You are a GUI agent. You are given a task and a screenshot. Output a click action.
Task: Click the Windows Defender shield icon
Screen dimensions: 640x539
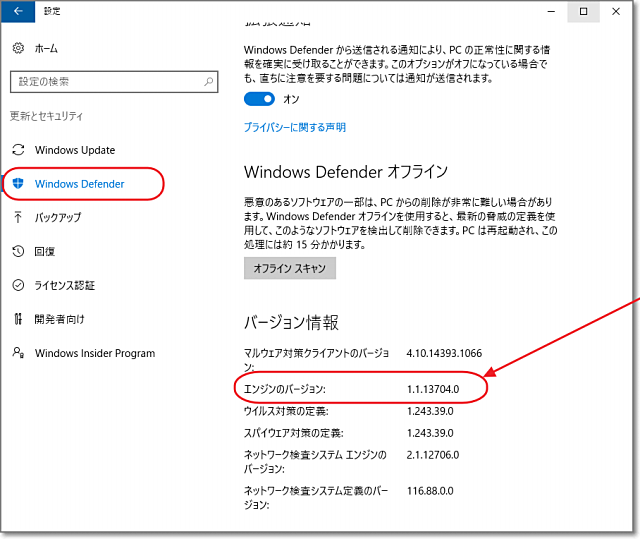[x=18, y=184]
